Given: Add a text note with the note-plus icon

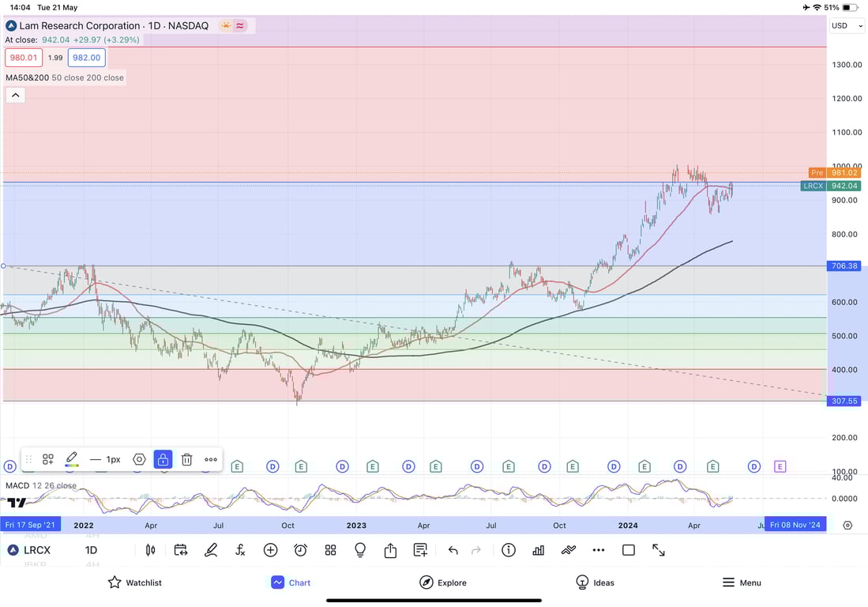Looking at the screenshot, I should pyautogui.click(x=421, y=550).
